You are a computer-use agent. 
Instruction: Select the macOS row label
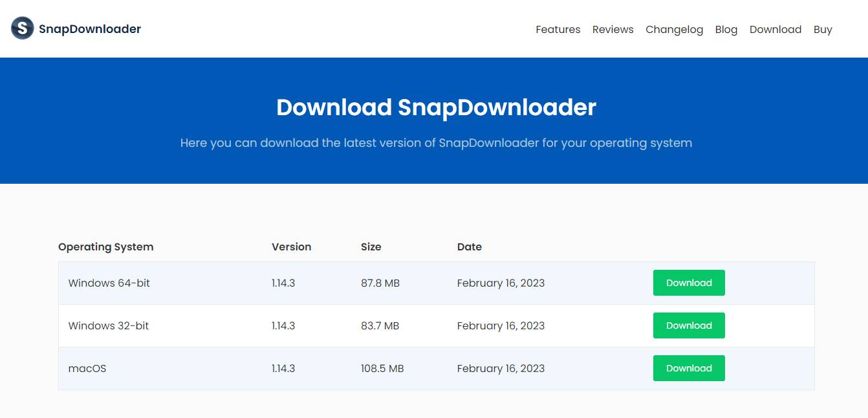(87, 368)
